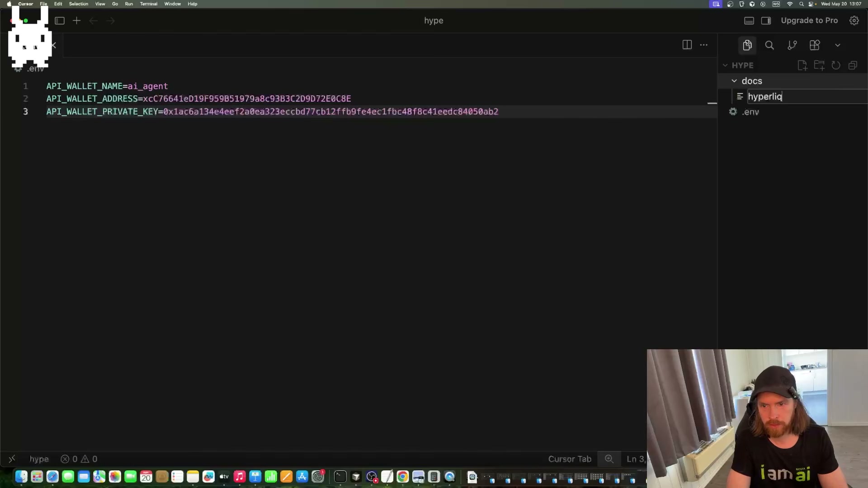868x488 pixels.
Task: Click the NO keyboard input source
Action: 776,4
